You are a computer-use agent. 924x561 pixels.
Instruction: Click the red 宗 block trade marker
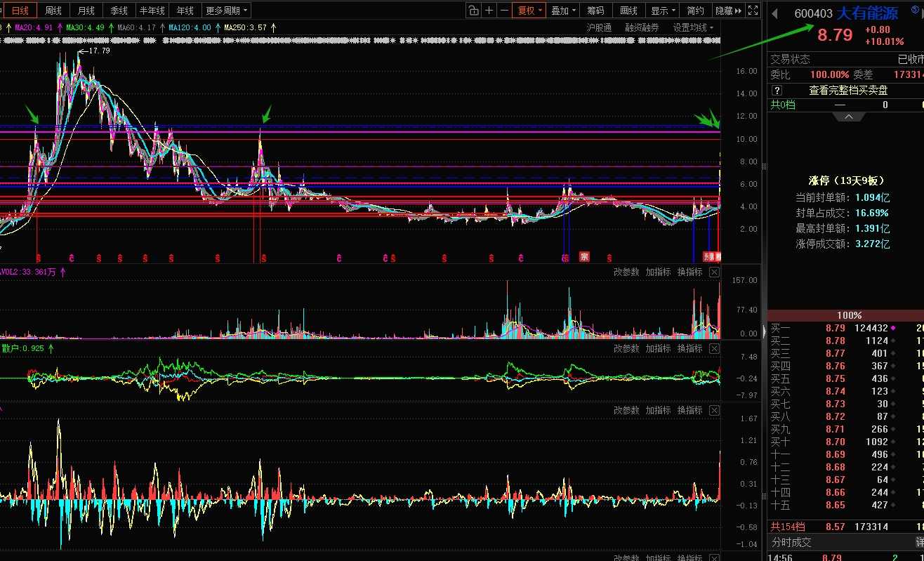point(584,257)
